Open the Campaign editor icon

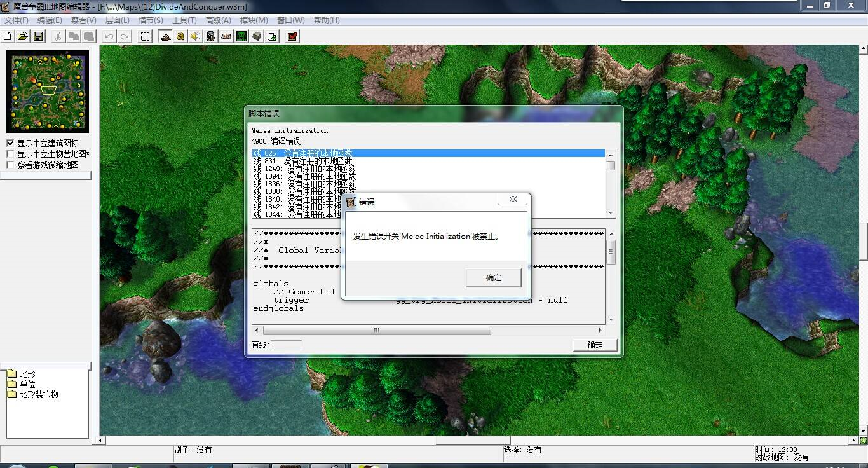pyautogui.click(x=226, y=36)
